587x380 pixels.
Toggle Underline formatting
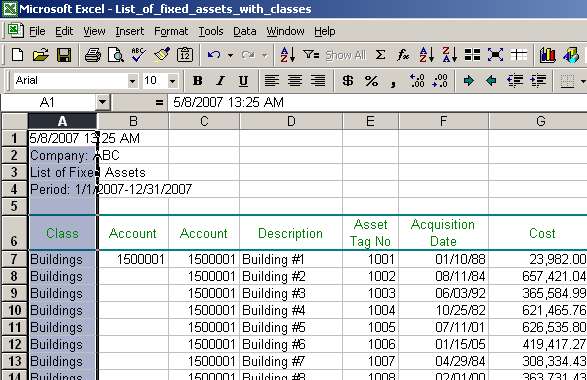243,80
